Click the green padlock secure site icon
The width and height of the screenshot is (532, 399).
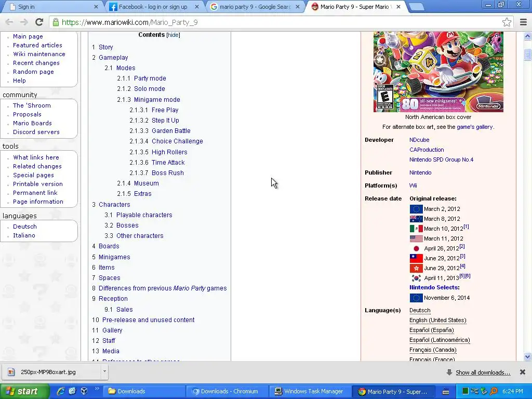coord(56,22)
